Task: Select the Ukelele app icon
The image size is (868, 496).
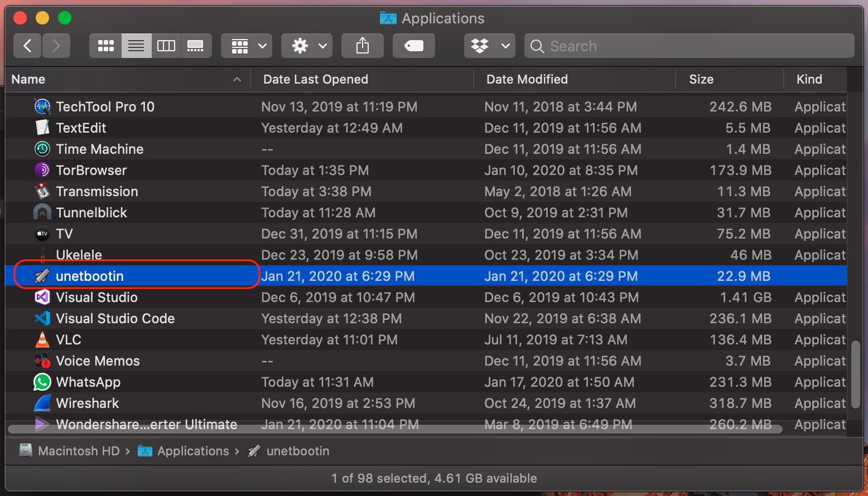Action: pyautogui.click(x=42, y=255)
